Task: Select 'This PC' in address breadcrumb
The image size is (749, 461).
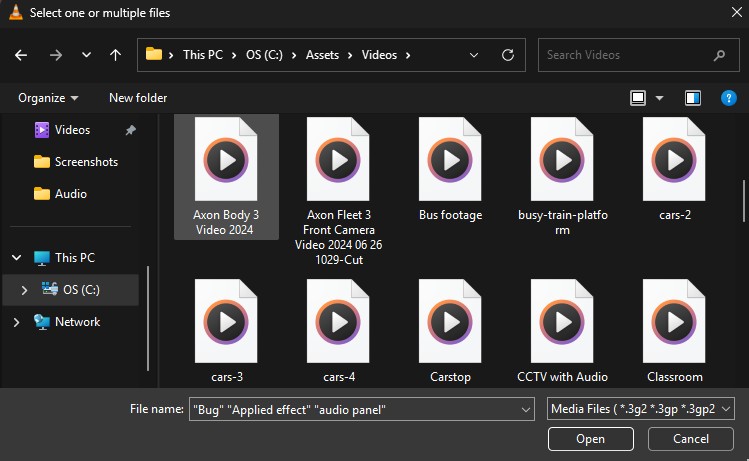Action: (203, 55)
